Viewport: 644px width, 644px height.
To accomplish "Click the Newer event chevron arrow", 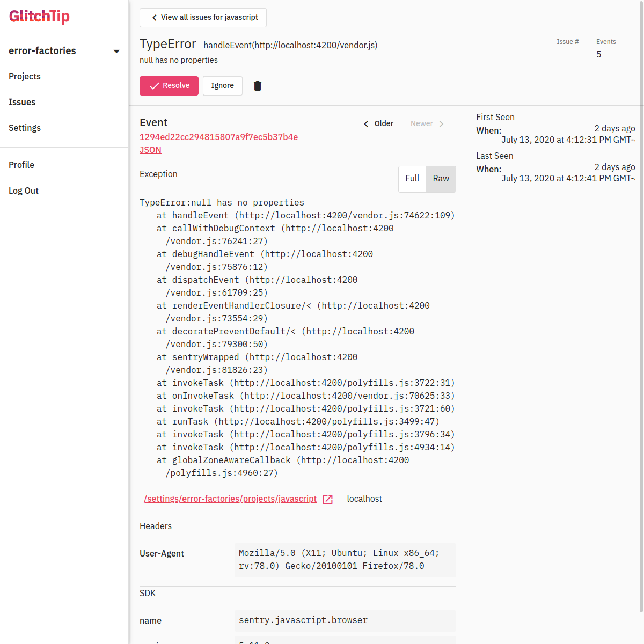I will 441,124.
